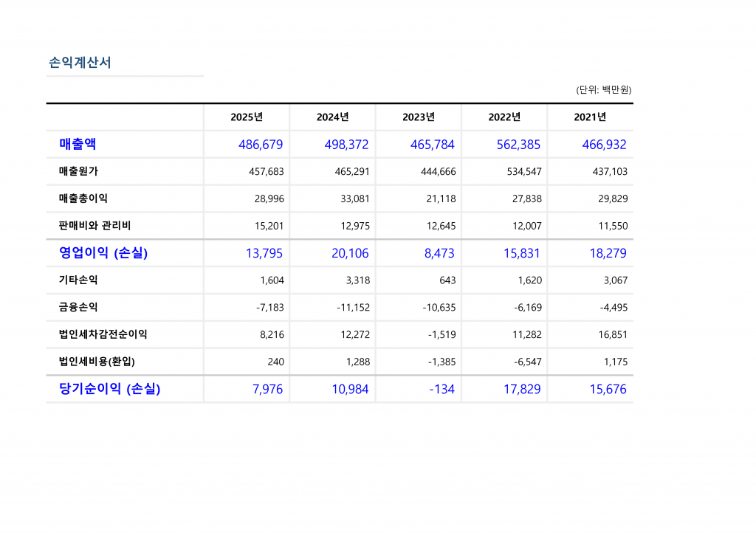Click the 손익계산서 title heading
The width and height of the screenshot is (756, 535).
click(80, 63)
